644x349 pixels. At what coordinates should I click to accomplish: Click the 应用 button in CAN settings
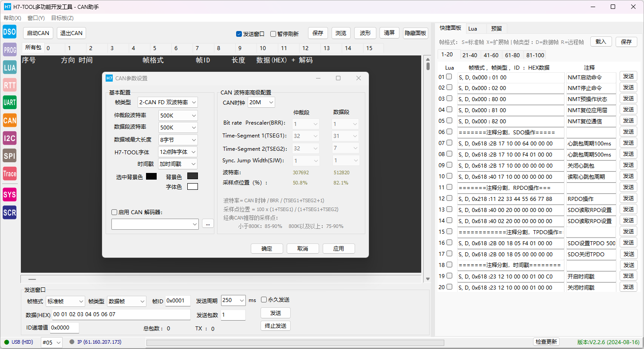[x=339, y=248]
